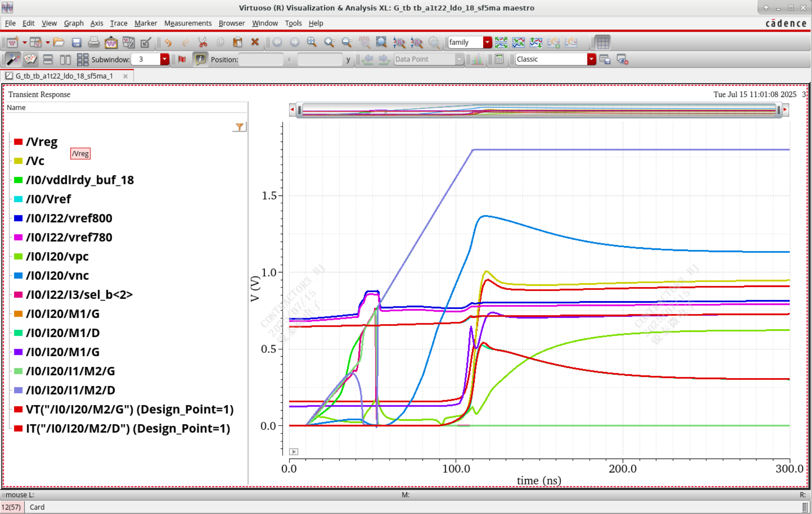
Task: Click the Undo arrow icon
Action: (168, 42)
